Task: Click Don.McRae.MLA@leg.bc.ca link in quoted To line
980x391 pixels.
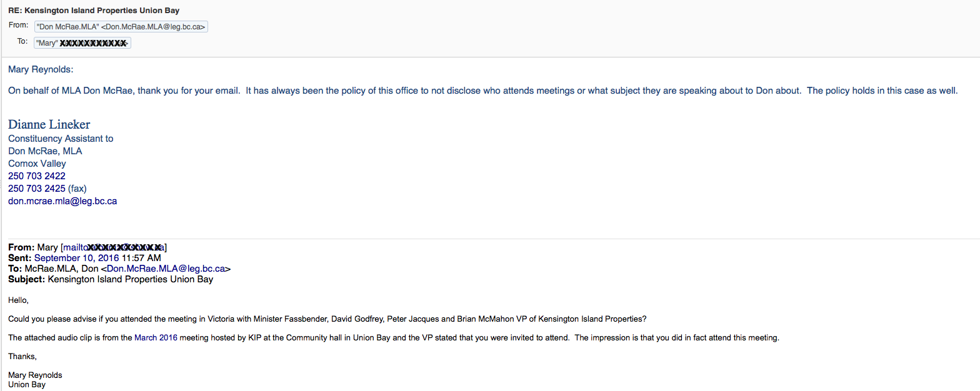Action: tap(166, 269)
